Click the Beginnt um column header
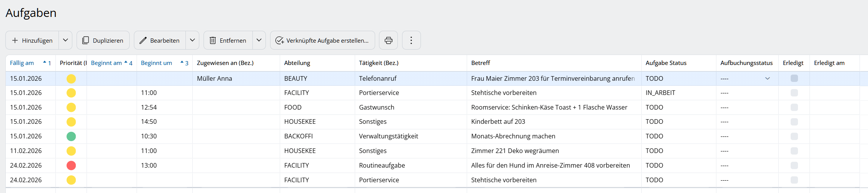The width and height of the screenshot is (868, 193). click(x=156, y=63)
